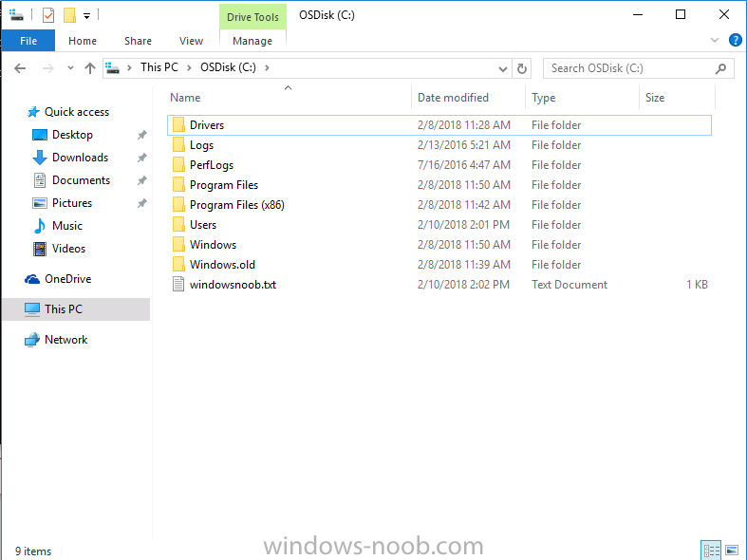
Task: Open Music in the navigation pane
Action: (67, 226)
